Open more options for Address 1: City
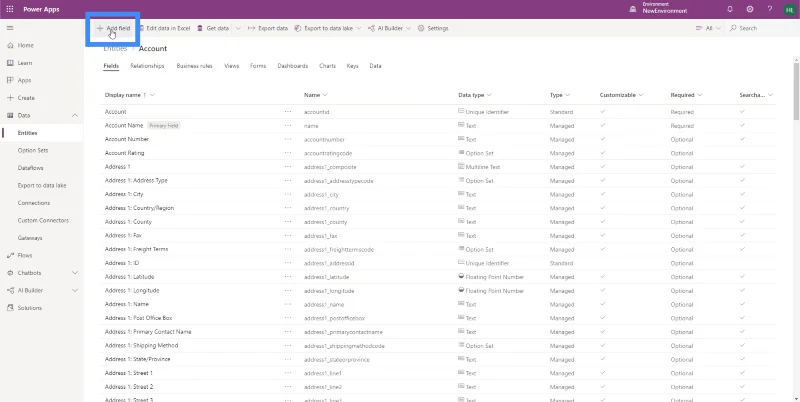This screenshot has height=402, width=800. (288, 194)
